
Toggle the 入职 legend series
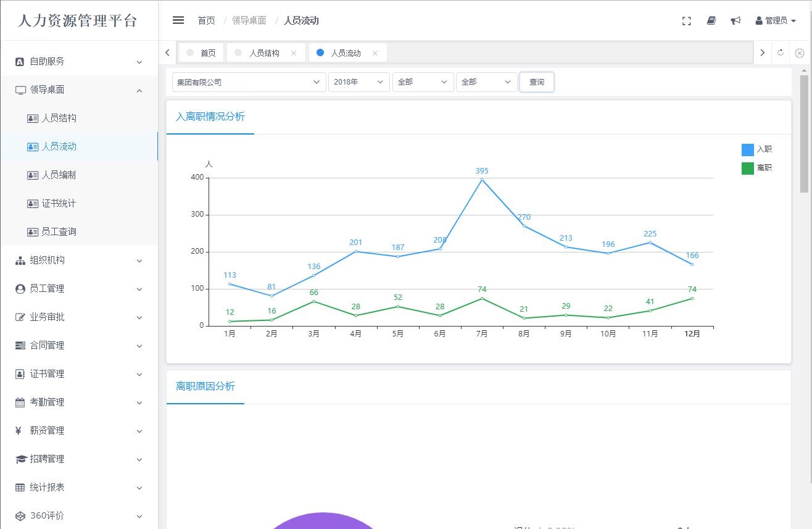coord(756,149)
